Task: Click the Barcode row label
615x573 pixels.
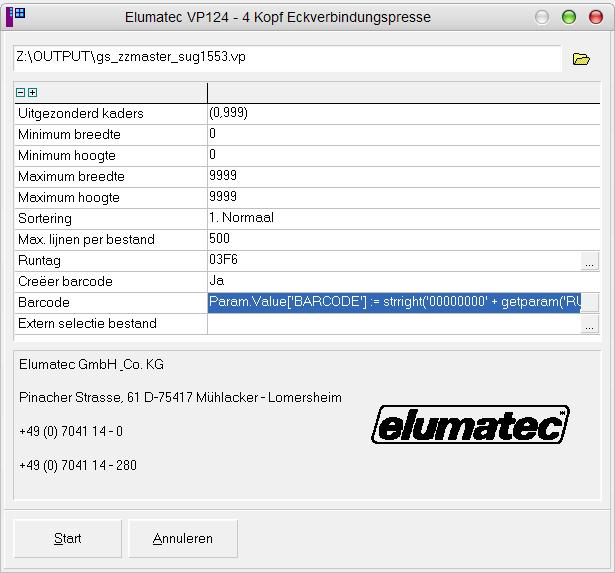Action: 44,303
